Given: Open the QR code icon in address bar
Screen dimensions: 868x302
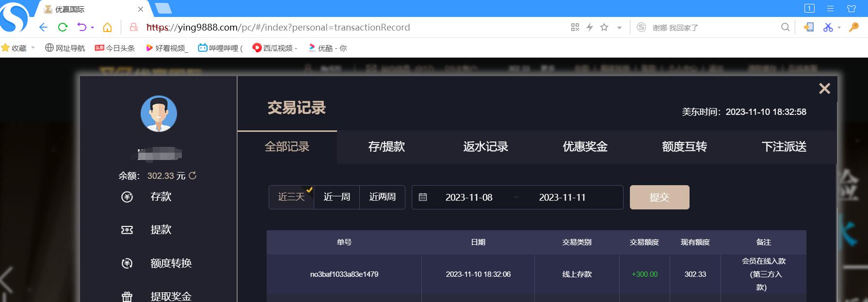Looking at the screenshot, I should [575, 27].
